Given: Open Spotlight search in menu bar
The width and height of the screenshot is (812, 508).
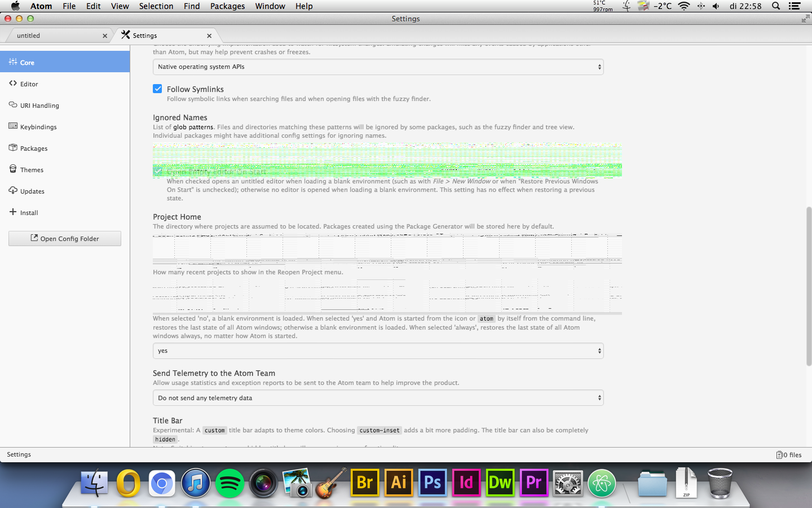Looking at the screenshot, I should [776, 6].
